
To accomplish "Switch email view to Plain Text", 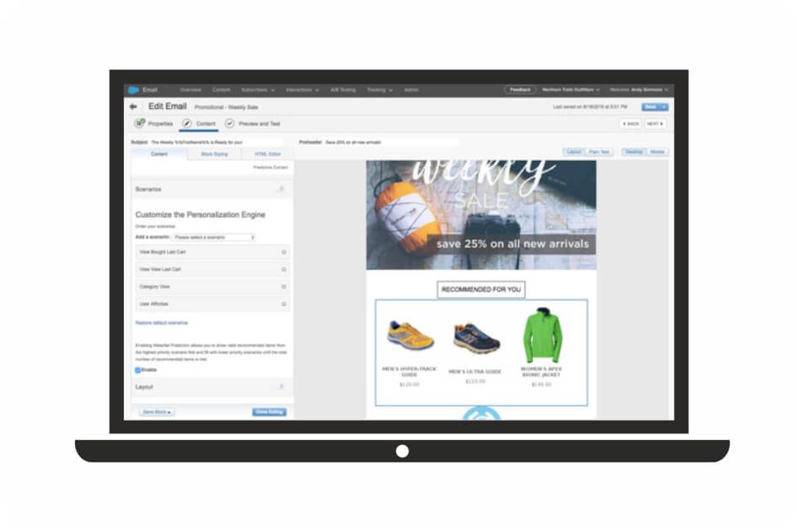I will [x=600, y=152].
